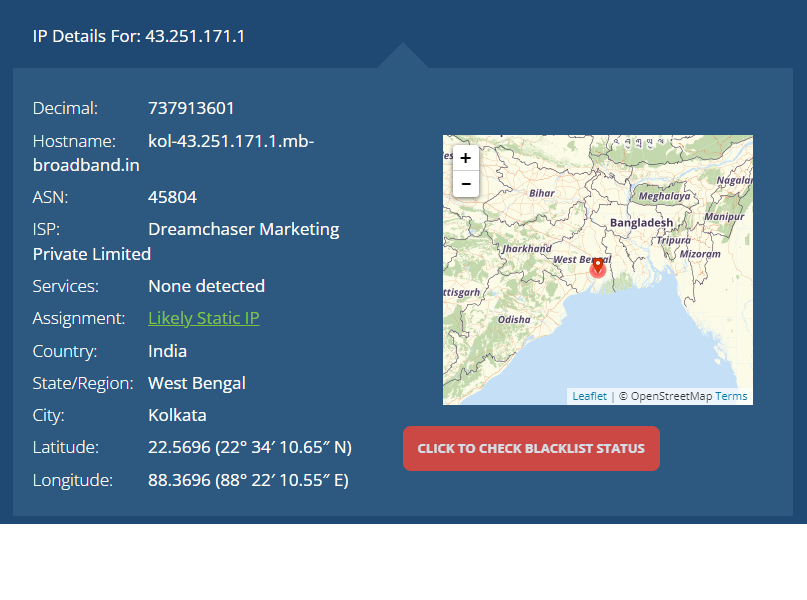Click the Jharkhand label on the map

pyautogui.click(x=527, y=248)
